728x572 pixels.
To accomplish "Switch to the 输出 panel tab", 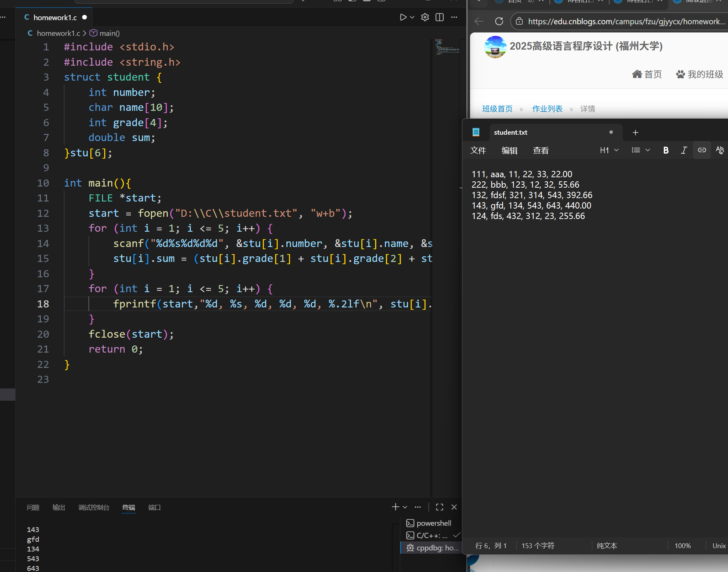I will [59, 507].
